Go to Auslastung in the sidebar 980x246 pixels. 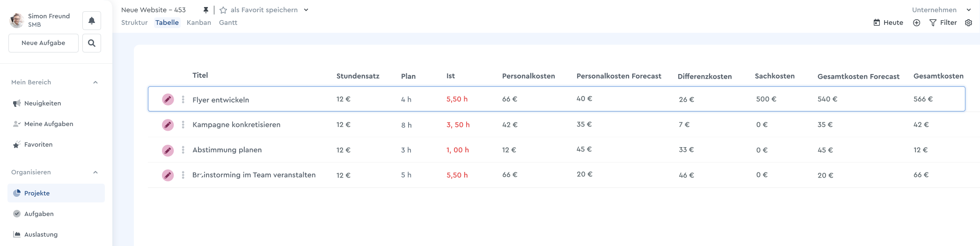click(x=41, y=234)
